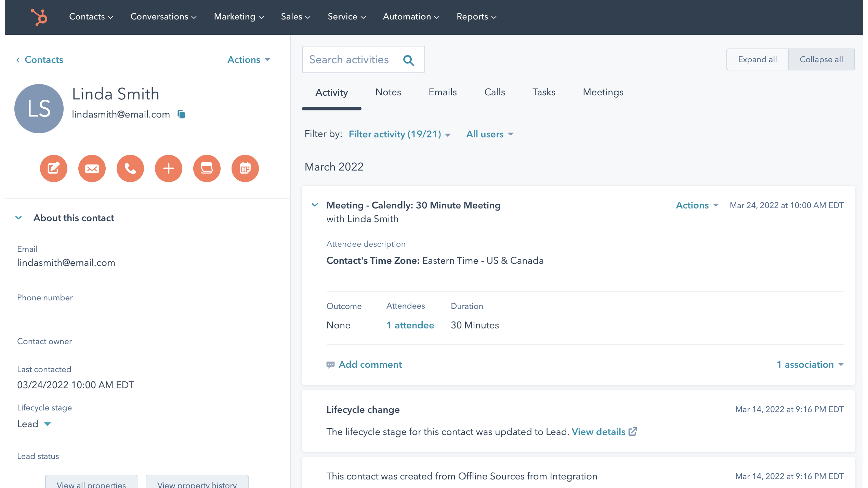Open the Service menu
Image resolution: width=868 pixels, height=488 pixels.
[346, 17]
